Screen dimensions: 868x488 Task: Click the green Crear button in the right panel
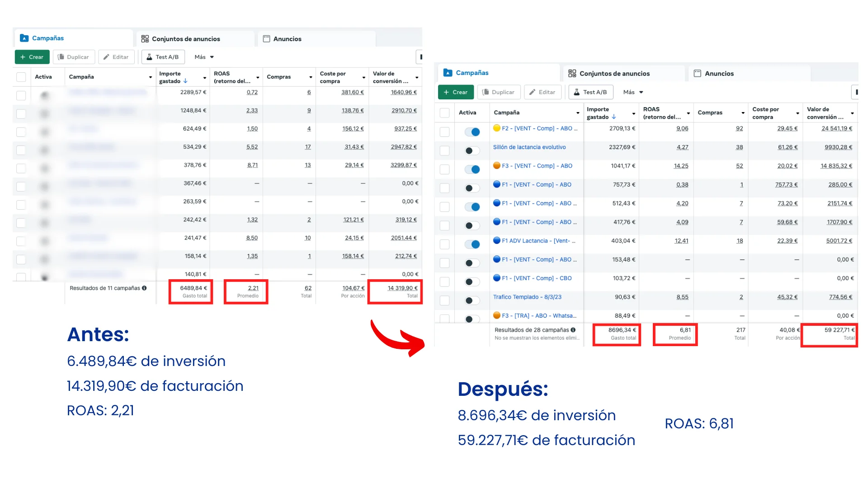tap(456, 92)
